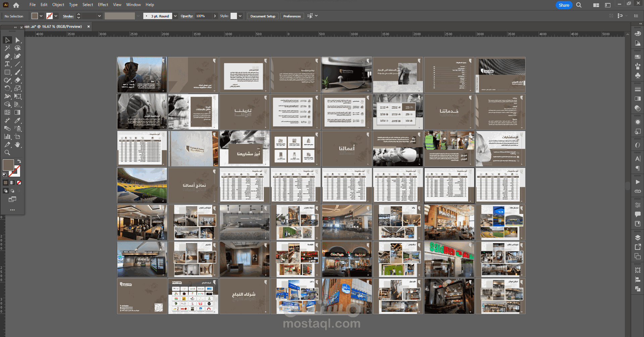Open the Object menu
644x337 pixels.
pos(58,5)
